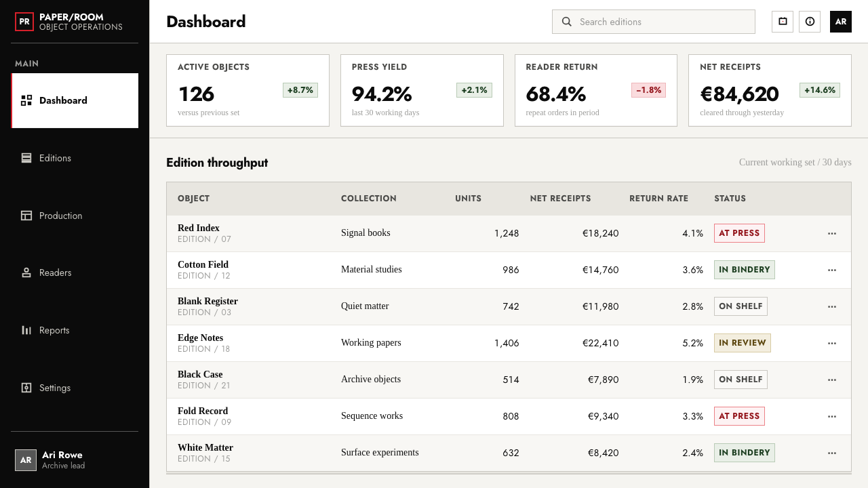Open row actions for Red Index
868x488 pixels.
pos(832,233)
